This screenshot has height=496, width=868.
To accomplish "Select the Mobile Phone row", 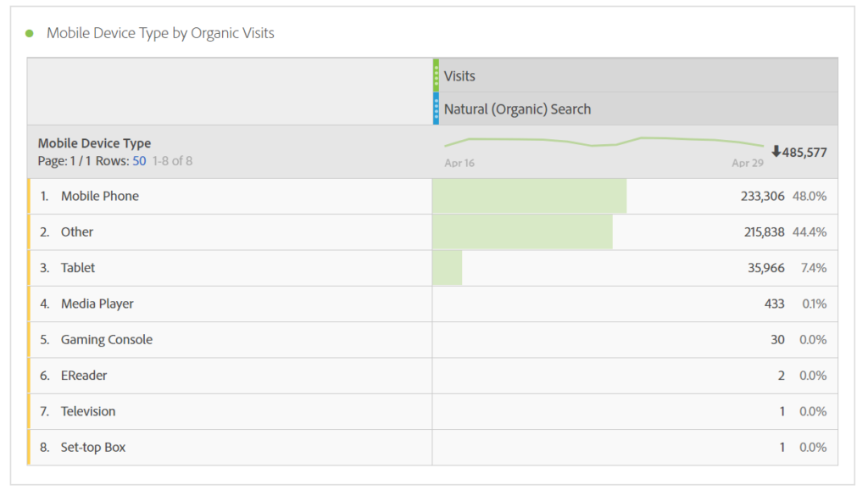I will point(99,196).
